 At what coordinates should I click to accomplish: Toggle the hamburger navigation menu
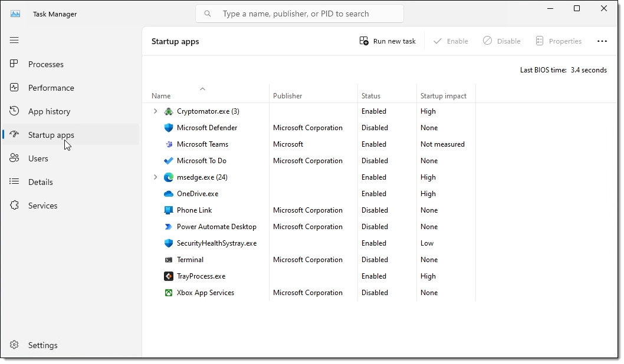click(x=14, y=40)
